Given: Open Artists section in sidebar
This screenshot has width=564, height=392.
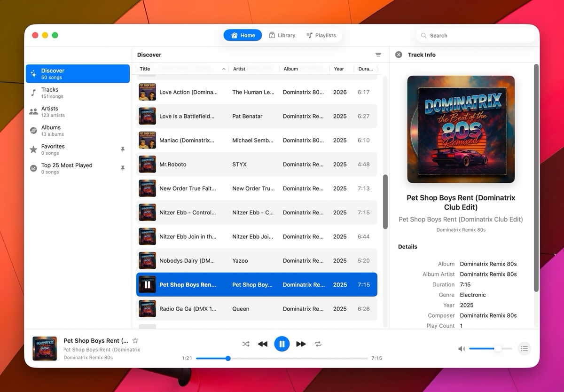Looking at the screenshot, I should click(x=49, y=111).
